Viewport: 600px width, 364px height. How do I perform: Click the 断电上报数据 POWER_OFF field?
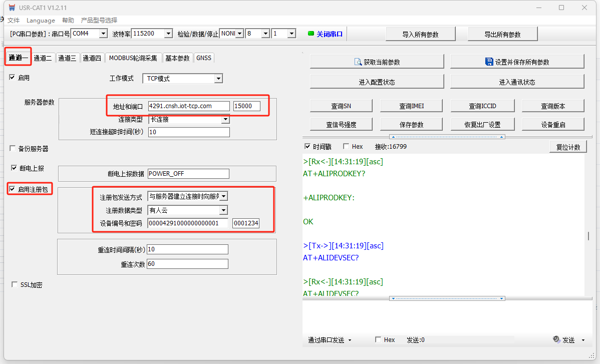tap(188, 174)
